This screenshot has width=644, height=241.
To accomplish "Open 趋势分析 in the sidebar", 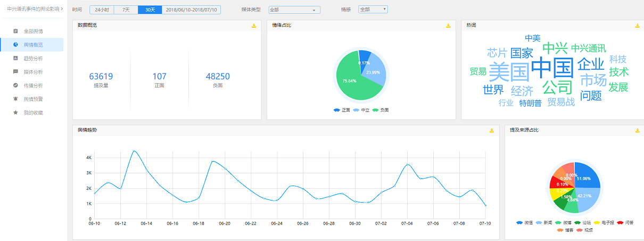I will (x=33, y=58).
